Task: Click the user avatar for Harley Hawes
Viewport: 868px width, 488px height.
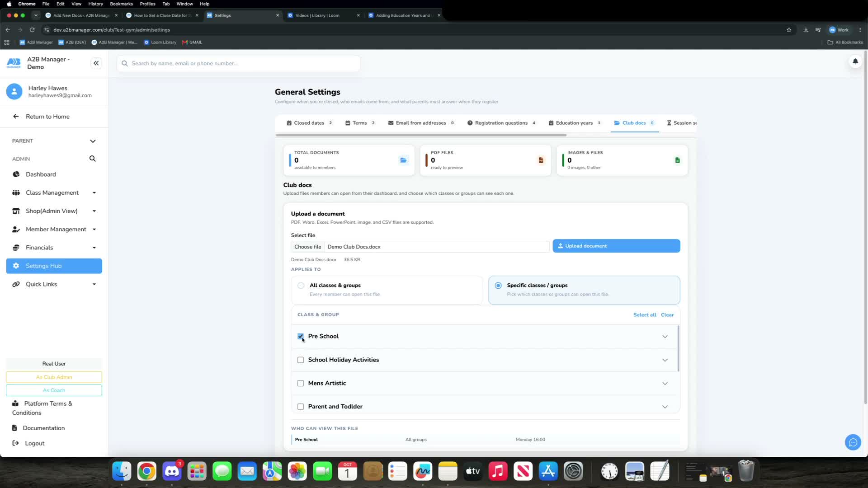Action: pyautogui.click(x=14, y=91)
